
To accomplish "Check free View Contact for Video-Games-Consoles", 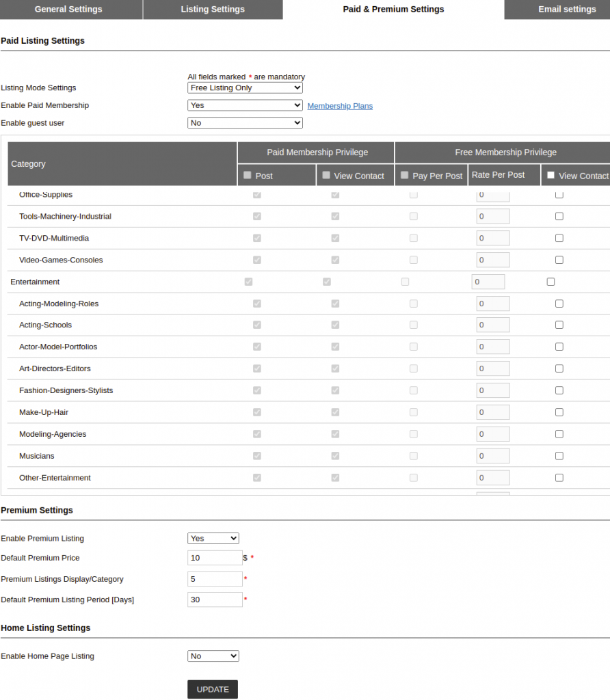I will click(559, 260).
